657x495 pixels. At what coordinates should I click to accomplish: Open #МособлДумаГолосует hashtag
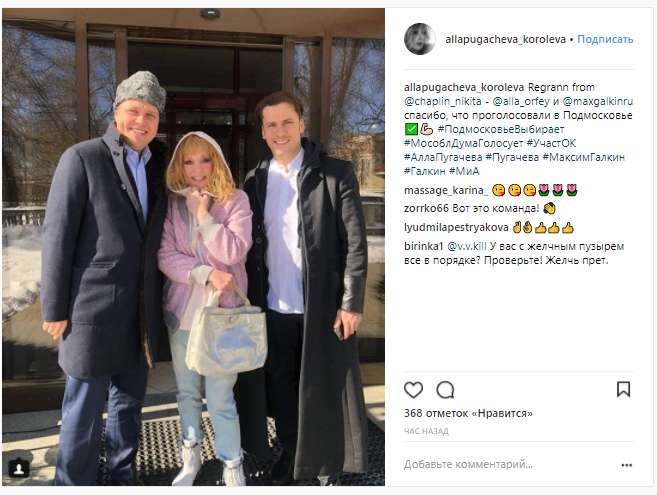click(463, 143)
